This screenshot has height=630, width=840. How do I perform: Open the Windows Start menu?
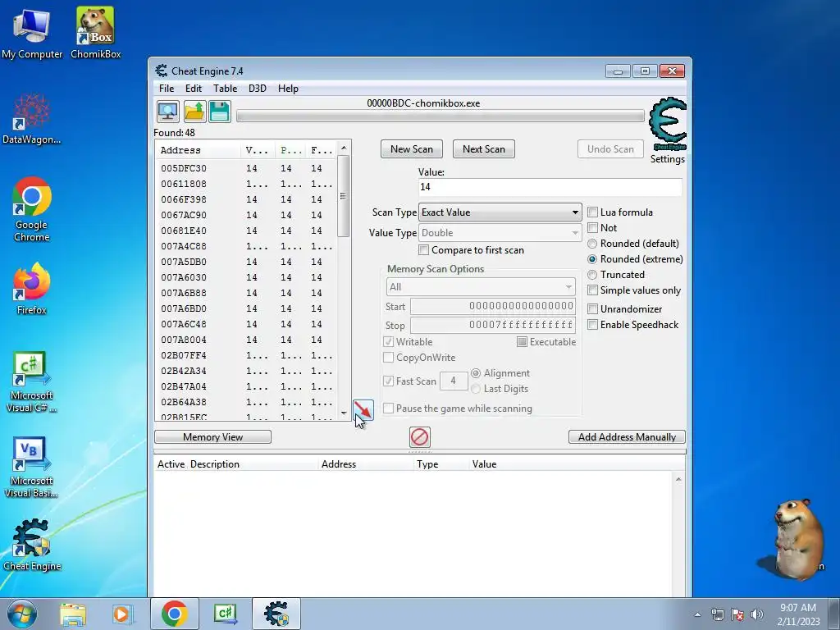pyautogui.click(x=21, y=614)
